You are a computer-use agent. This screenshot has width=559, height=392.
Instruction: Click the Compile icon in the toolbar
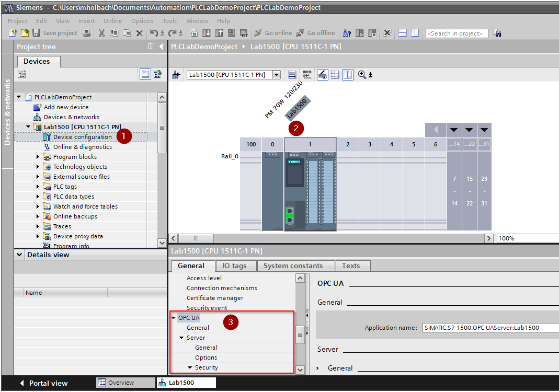pyautogui.click(x=193, y=32)
